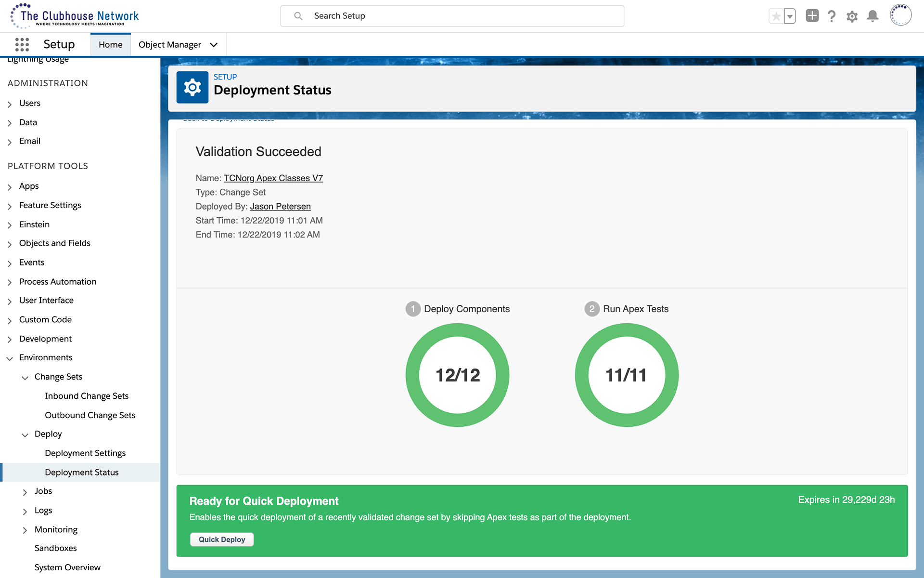Open the Object Manager tab
The image size is (924, 578).
click(x=169, y=44)
